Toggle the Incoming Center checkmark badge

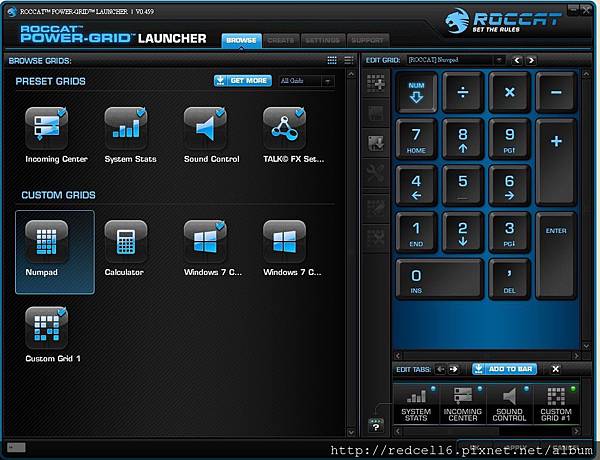[x=62, y=112]
